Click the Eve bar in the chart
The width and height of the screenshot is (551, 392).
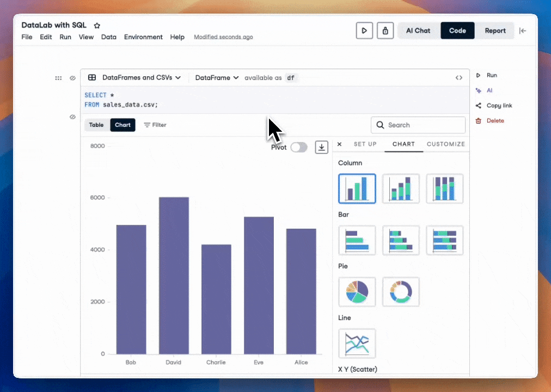[x=259, y=286]
